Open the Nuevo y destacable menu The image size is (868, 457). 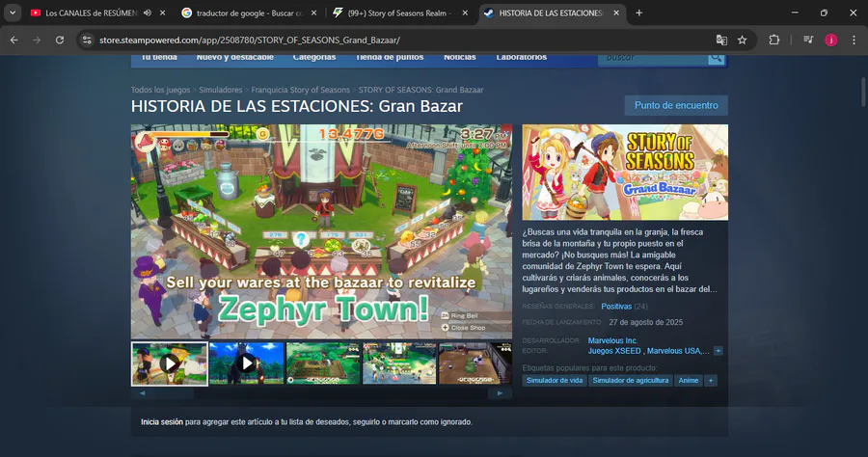(234, 58)
